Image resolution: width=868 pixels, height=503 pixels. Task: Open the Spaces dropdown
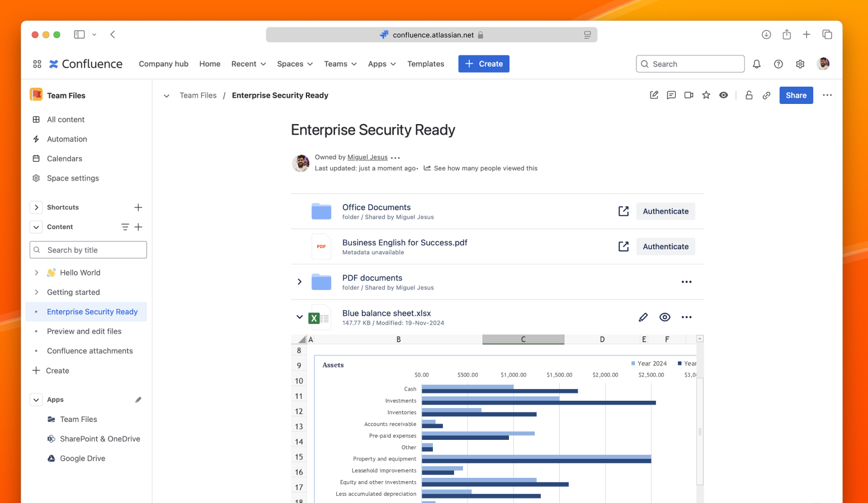pyautogui.click(x=295, y=64)
